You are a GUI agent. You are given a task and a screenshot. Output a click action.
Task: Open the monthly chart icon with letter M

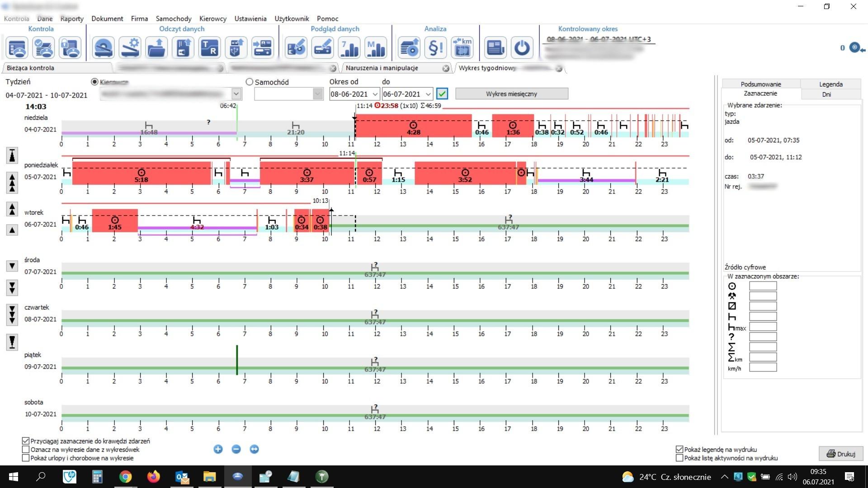[x=376, y=48]
